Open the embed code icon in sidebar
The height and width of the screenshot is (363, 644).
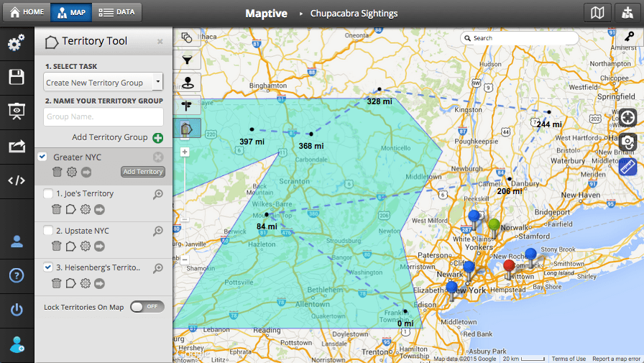(16, 180)
